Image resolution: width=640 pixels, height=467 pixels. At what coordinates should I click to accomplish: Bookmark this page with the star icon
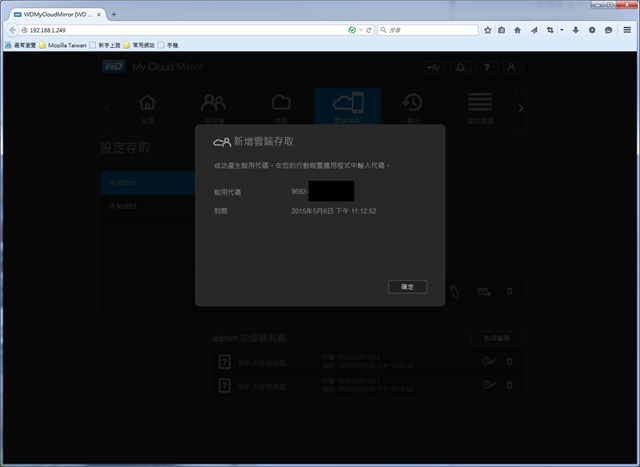tap(487, 30)
